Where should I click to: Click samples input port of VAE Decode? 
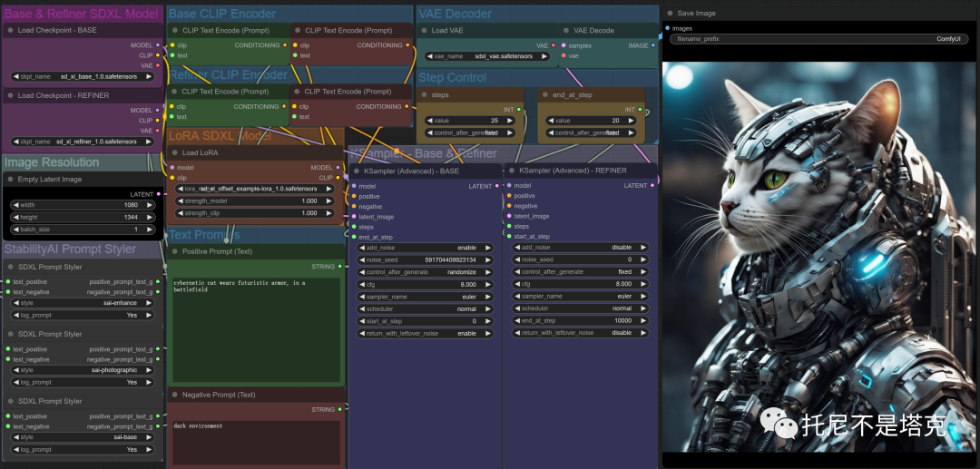pyautogui.click(x=563, y=45)
